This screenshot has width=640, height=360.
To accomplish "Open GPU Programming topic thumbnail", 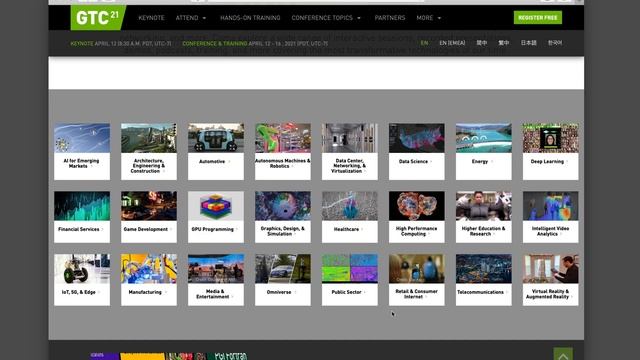I will pos(216,206).
